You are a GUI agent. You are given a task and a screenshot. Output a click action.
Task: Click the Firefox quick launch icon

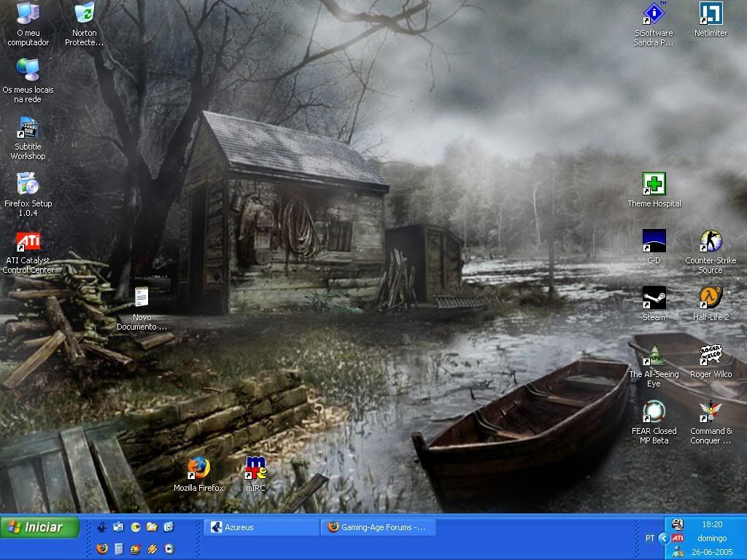click(x=102, y=548)
